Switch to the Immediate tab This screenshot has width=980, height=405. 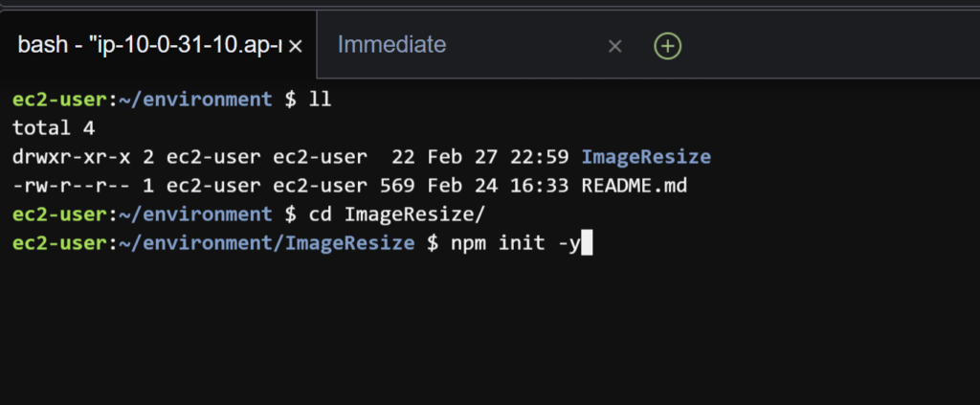click(392, 44)
